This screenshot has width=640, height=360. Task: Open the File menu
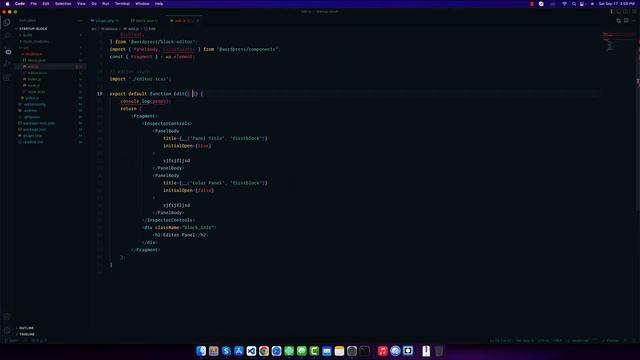[x=33, y=4]
